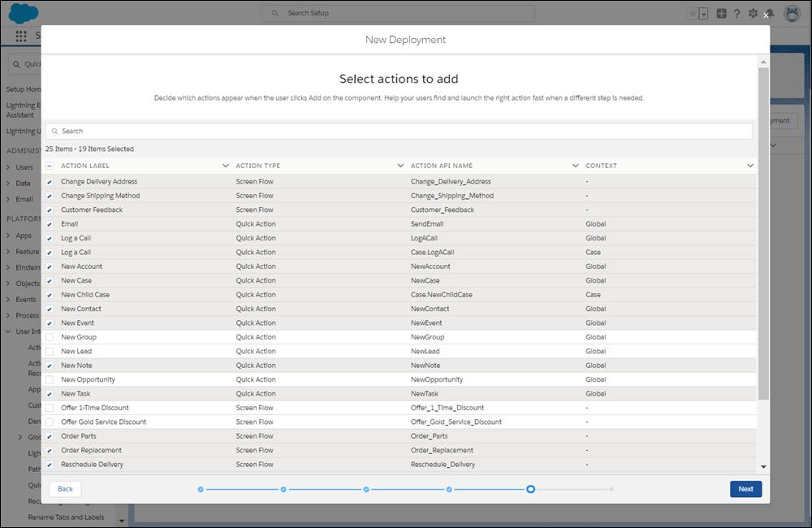Click the Next button
Screen dimensions: 812x528
click(745, 489)
